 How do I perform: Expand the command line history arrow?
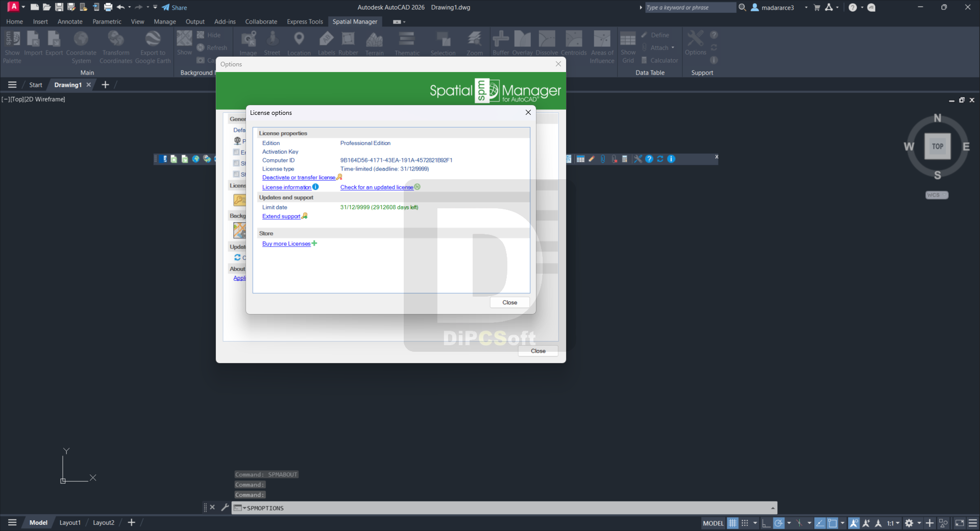click(x=773, y=508)
